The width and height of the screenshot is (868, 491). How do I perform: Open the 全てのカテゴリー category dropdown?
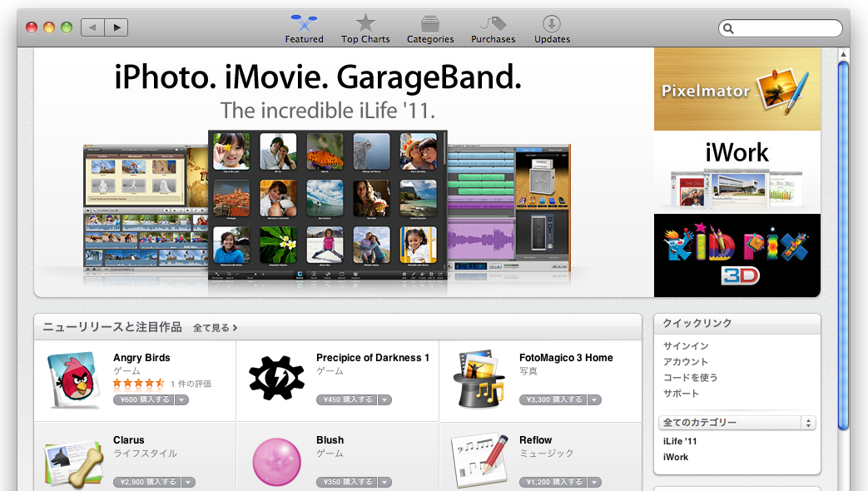pyautogui.click(x=737, y=423)
